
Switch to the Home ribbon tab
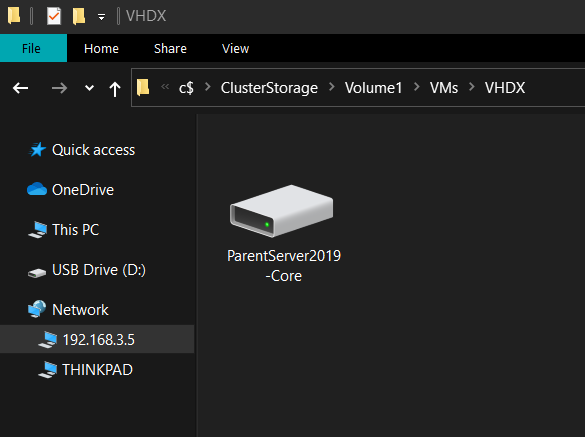(x=101, y=49)
